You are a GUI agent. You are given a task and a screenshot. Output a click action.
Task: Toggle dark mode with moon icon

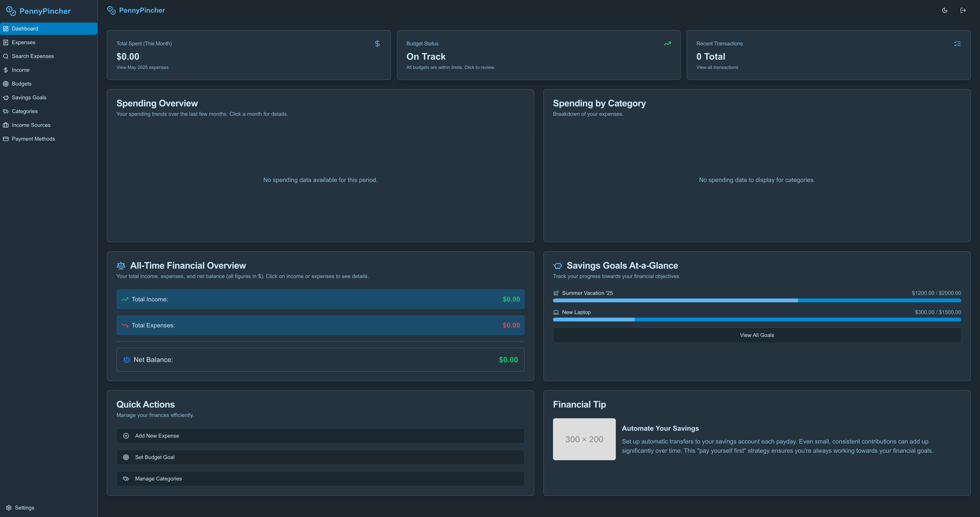pyautogui.click(x=945, y=10)
